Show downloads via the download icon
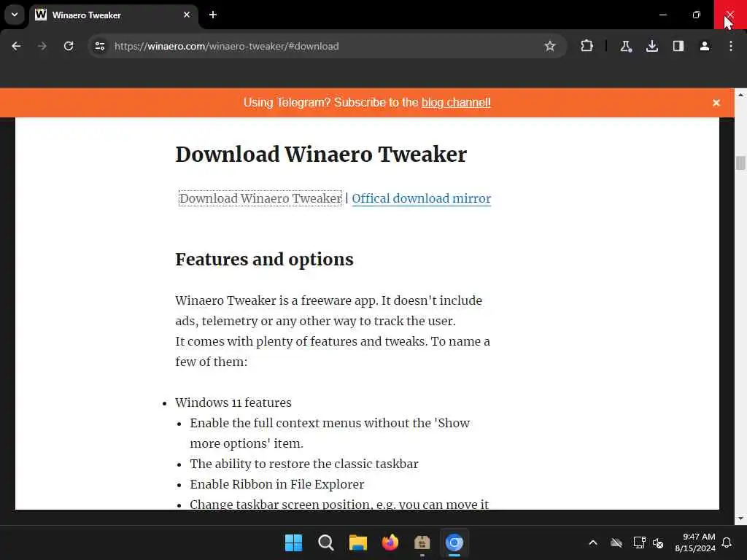Image resolution: width=747 pixels, height=560 pixels. click(651, 46)
